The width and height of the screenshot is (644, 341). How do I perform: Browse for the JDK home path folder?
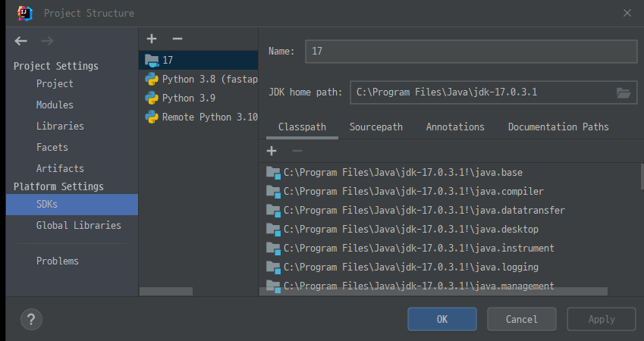tap(624, 92)
